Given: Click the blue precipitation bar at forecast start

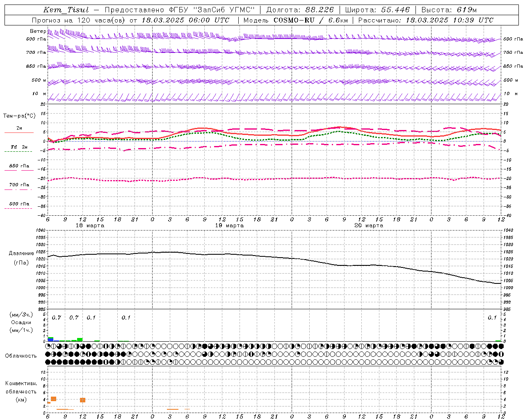Looking at the screenshot, I should (x=50, y=340).
